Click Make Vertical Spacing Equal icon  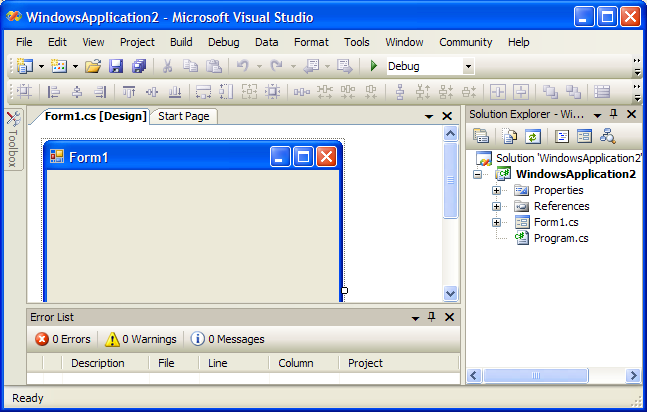(400, 92)
